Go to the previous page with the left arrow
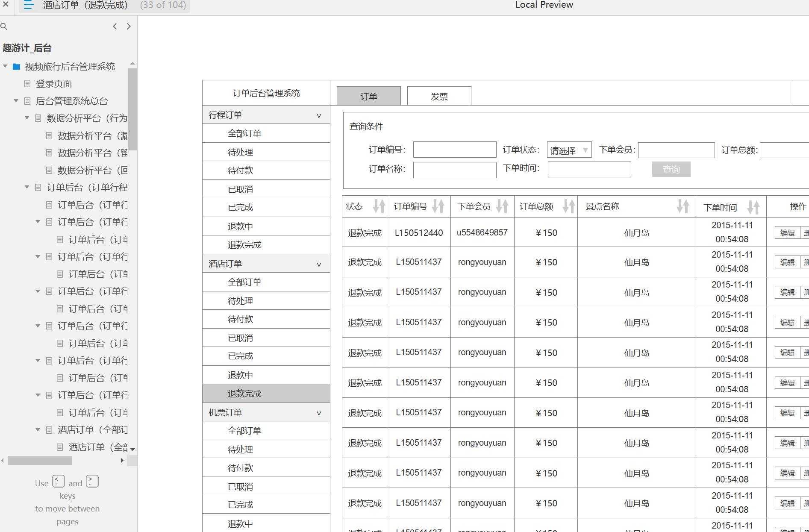 (115, 26)
